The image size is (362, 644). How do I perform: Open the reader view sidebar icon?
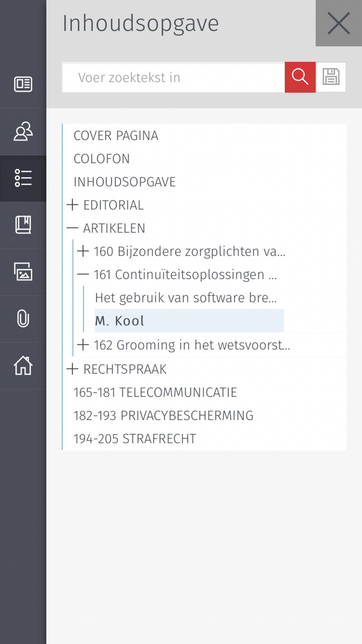coord(23,84)
